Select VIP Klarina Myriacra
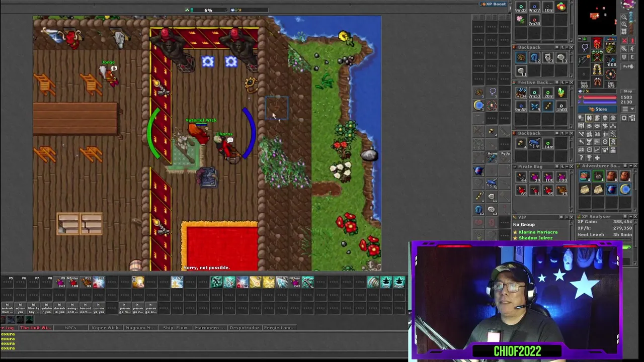Image resolution: width=644 pixels, height=362 pixels. tap(538, 232)
